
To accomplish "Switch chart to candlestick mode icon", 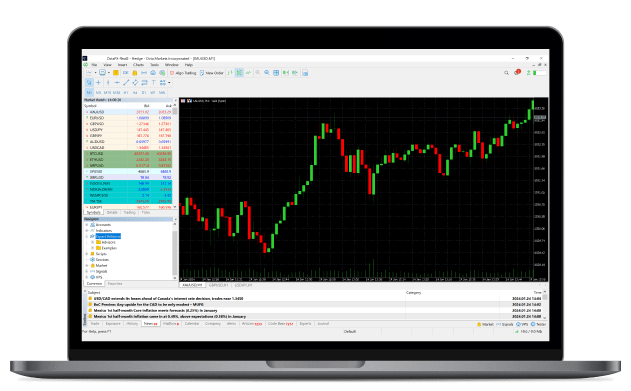I will (x=239, y=73).
